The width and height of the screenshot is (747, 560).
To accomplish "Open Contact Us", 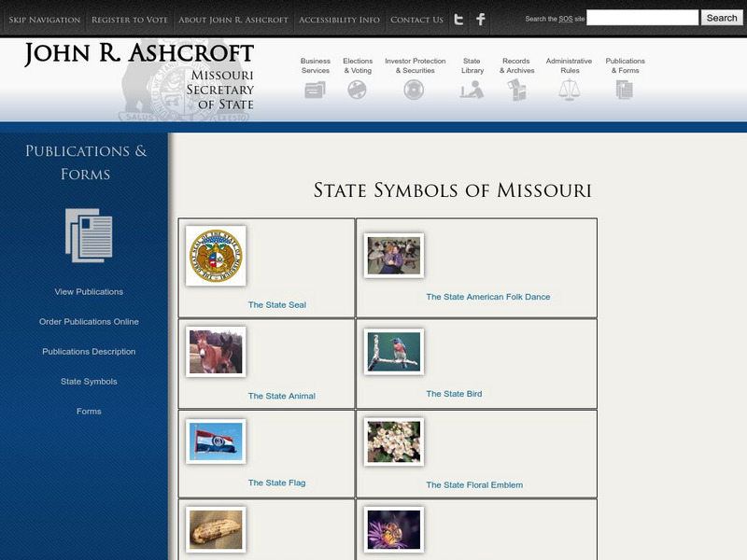I will coord(416,20).
